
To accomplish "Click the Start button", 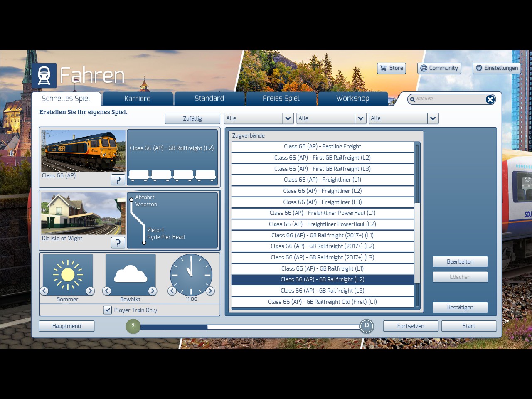I will (x=469, y=326).
